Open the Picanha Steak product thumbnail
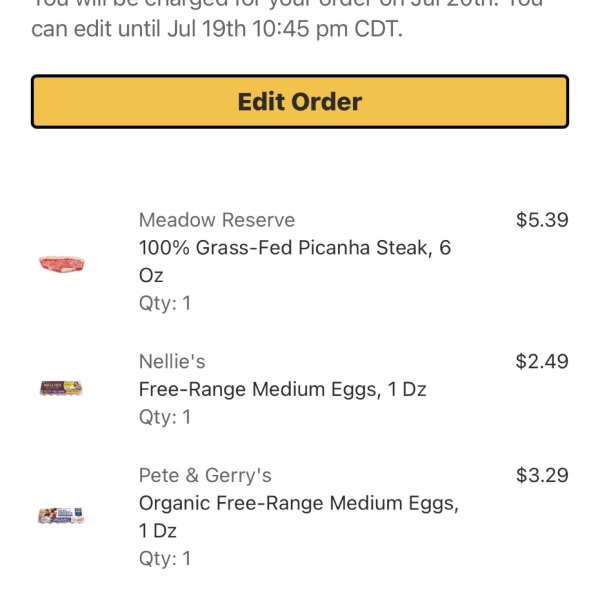Image resolution: width=600 pixels, height=600 pixels. (62, 264)
